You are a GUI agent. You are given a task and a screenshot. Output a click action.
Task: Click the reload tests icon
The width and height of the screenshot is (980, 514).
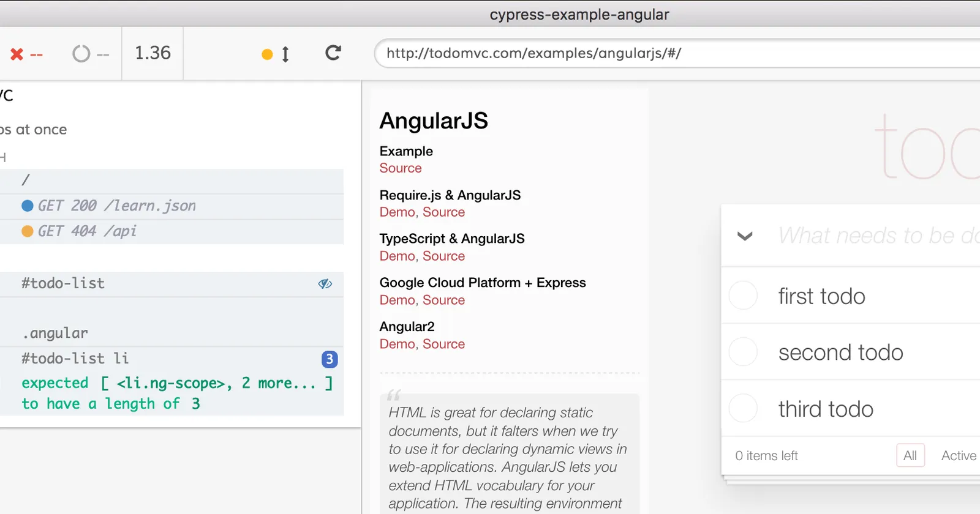click(333, 53)
